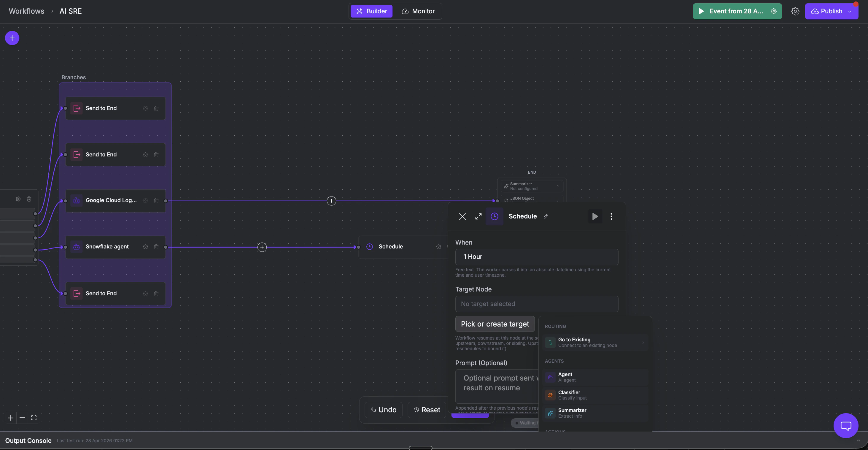Delete the first Send to End node
The height and width of the screenshot is (450, 868).
(156, 108)
